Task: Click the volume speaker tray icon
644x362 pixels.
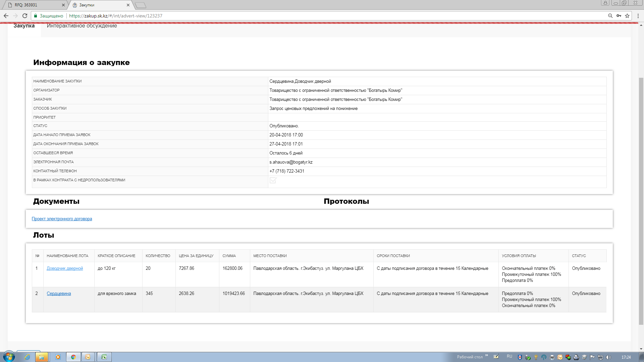Action: point(608,357)
